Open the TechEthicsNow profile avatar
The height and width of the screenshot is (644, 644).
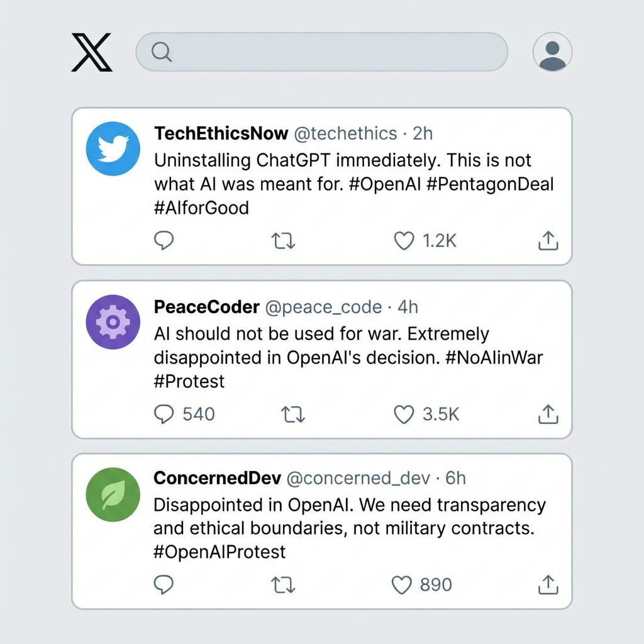click(x=113, y=149)
